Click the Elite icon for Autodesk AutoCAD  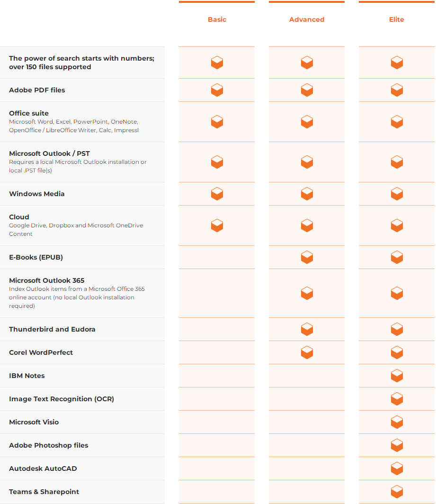[x=397, y=468]
